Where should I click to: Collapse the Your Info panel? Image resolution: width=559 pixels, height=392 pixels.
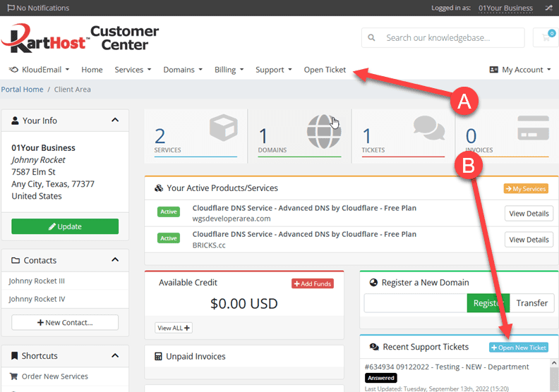pos(115,120)
